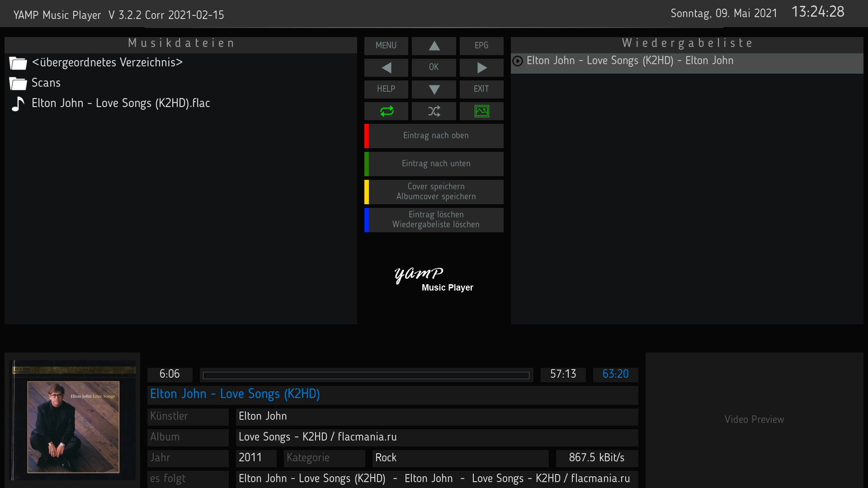The width and height of the screenshot is (868, 488).
Task: Click the clock showing 13:24:28
Action: click(x=817, y=12)
